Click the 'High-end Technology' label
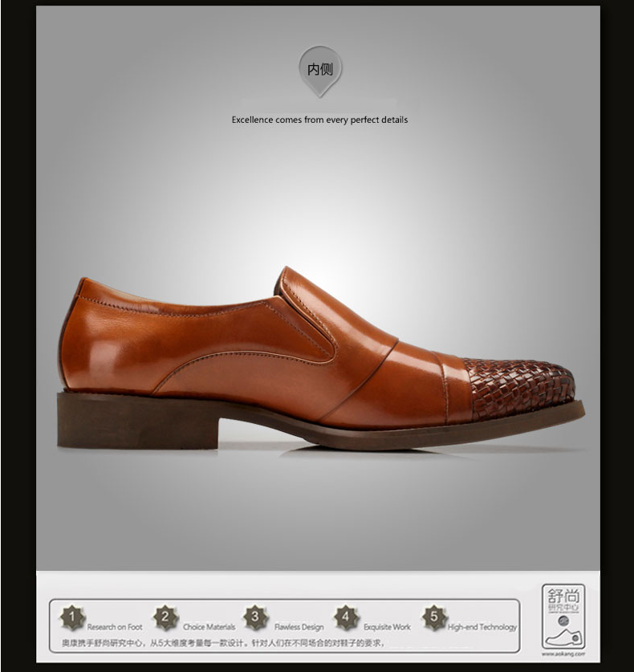634x672 pixels. [482, 627]
